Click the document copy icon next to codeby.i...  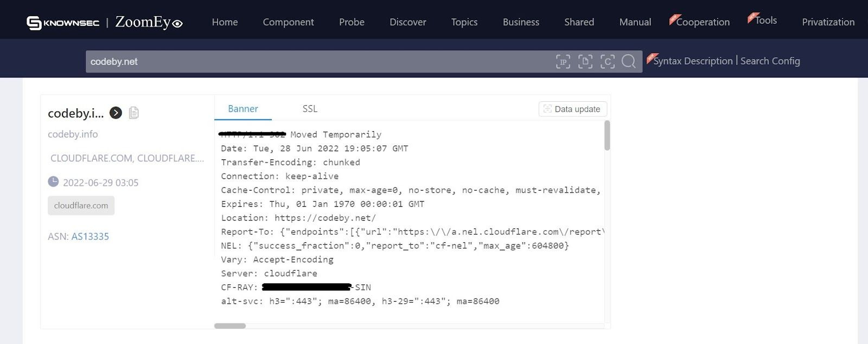click(134, 113)
